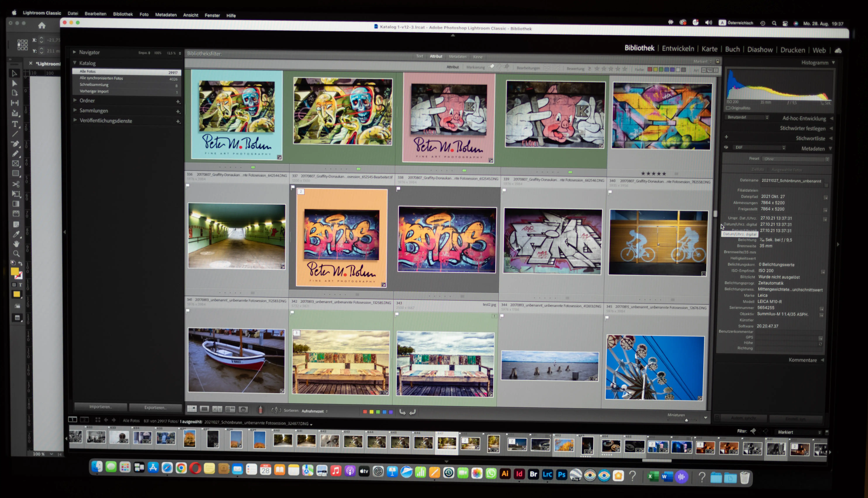868x498 pixels.
Task: Rotate photo left with toolbar arrow
Action: [402, 412]
